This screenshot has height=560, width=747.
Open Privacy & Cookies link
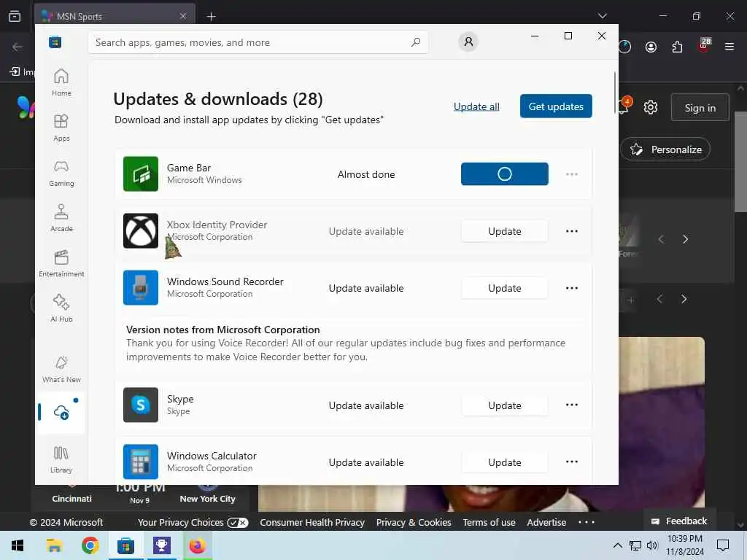coord(414,522)
